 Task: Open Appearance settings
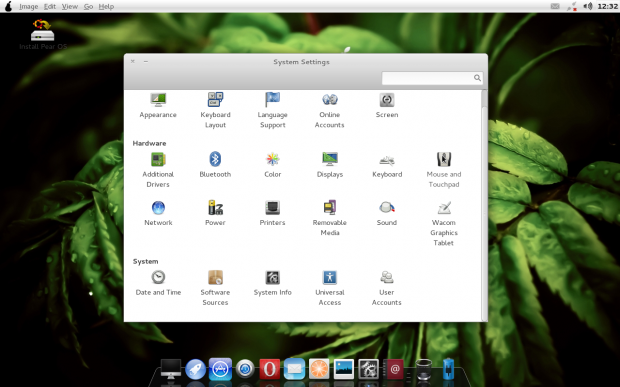[158, 105]
